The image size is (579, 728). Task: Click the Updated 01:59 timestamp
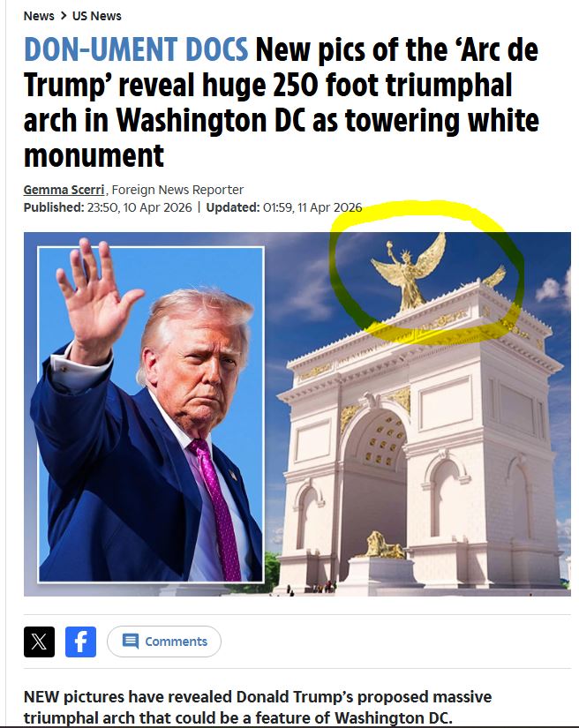point(283,207)
